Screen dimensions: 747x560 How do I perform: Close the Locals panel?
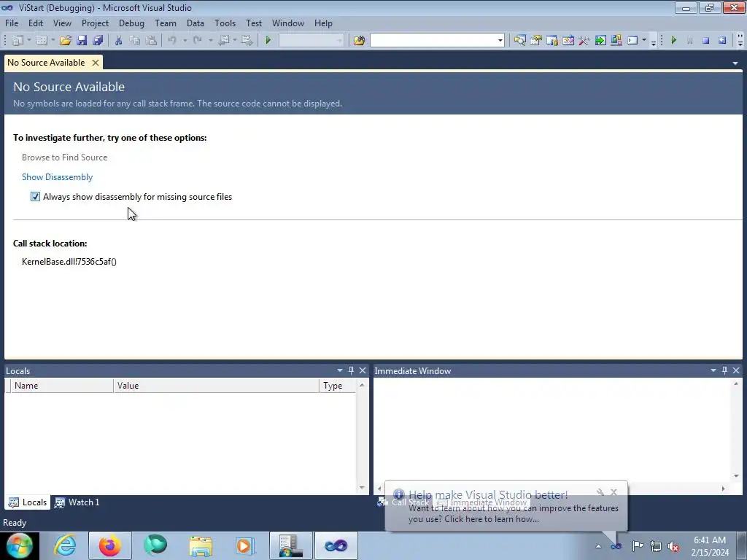363,370
